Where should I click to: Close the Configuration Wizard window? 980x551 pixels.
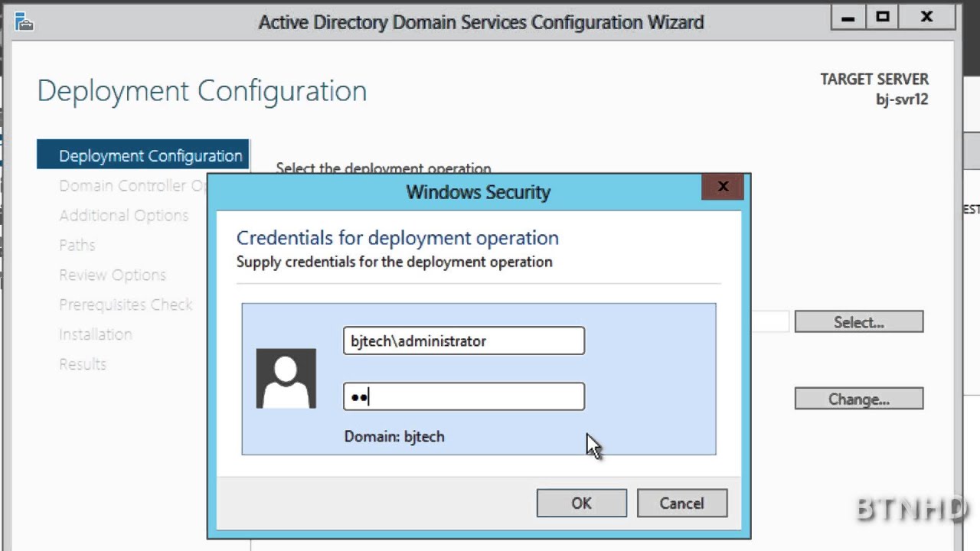926,17
